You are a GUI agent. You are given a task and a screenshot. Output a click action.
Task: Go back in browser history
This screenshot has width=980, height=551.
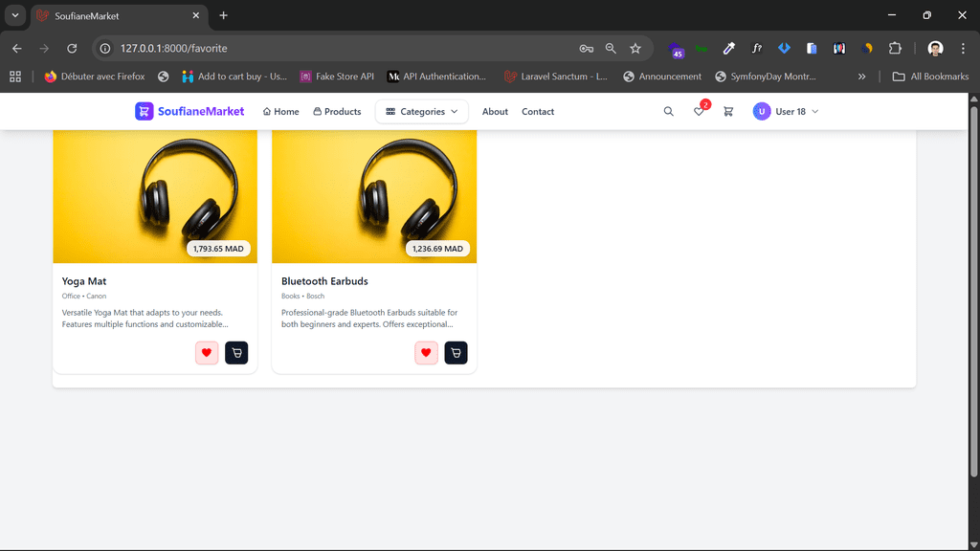point(17,48)
